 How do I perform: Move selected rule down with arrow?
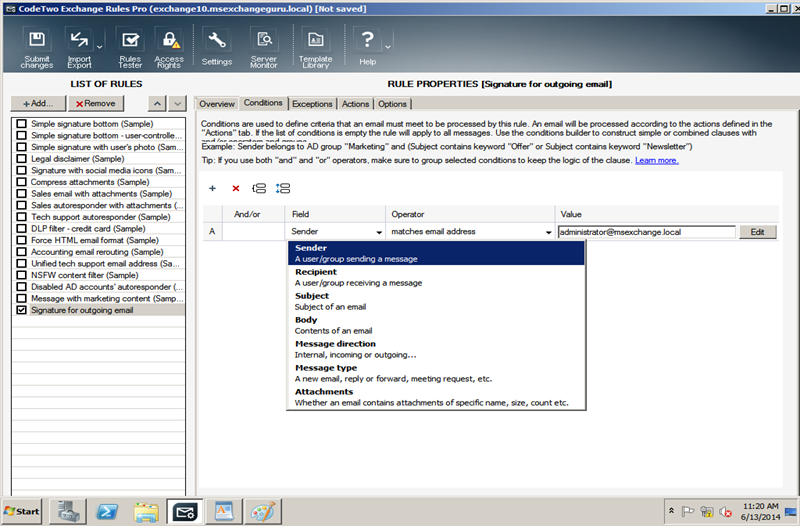click(x=177, y=104)
